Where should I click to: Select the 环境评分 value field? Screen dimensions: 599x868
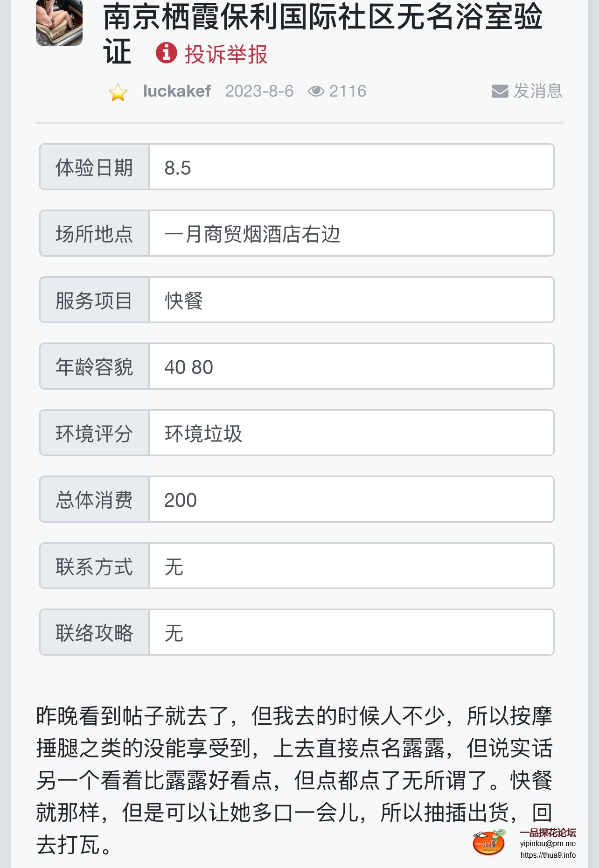(x=351, y=433)
